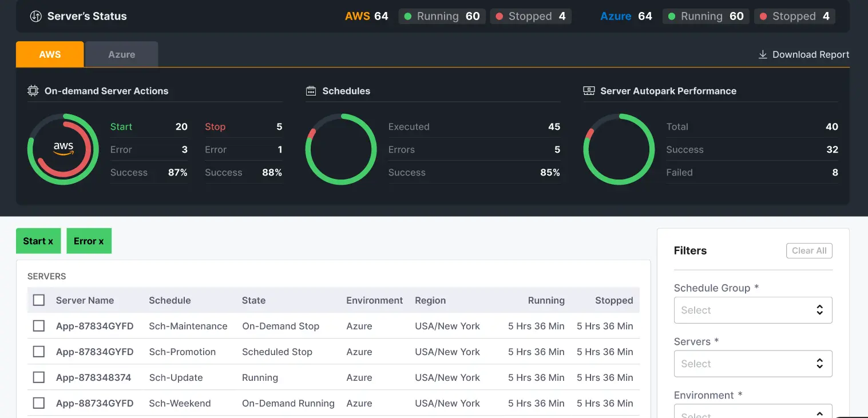Click the red Stop label in server actions
This screenshot has width=868, height=418.
[215, 126]
